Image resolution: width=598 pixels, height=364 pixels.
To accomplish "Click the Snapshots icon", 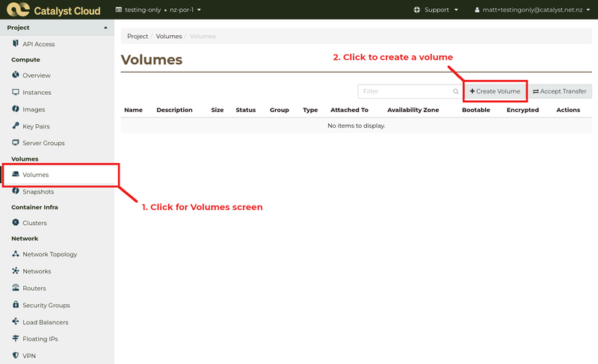I will point(15,191).
